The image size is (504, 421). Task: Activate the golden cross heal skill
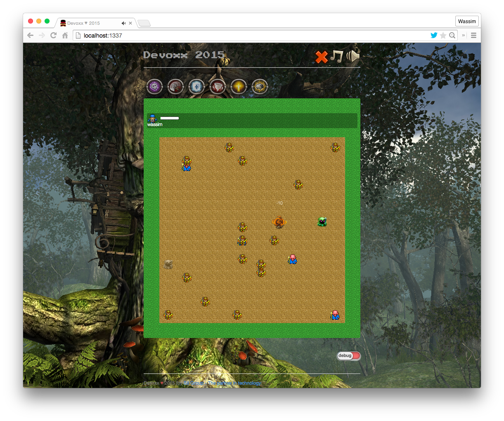click(239, 87)
